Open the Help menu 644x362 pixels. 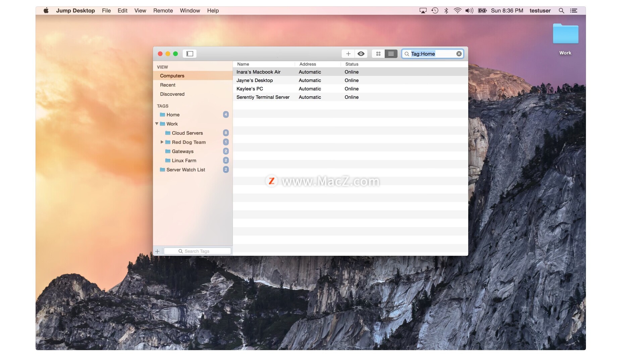[213, 10]
